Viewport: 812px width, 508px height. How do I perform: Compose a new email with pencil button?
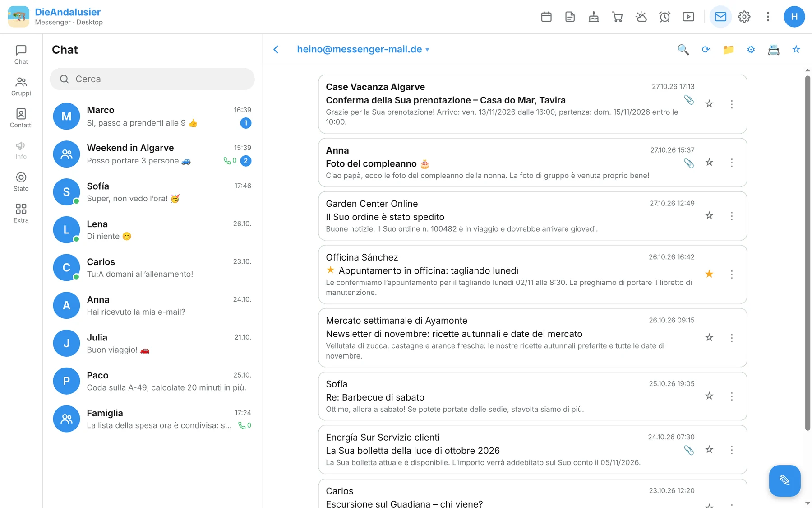pos(785,480)
